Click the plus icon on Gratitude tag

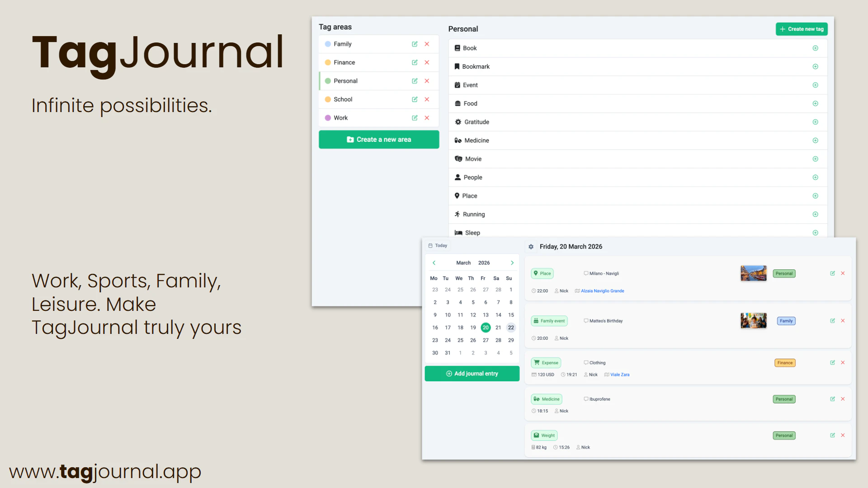pos(815,122)
